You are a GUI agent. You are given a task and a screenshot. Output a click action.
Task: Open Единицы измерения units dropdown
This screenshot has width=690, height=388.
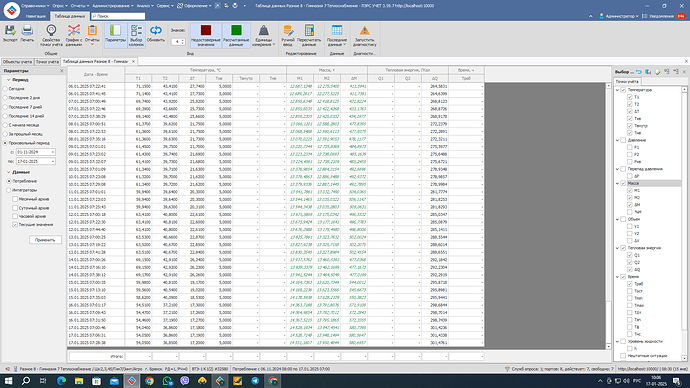click(x=264, y=35)
